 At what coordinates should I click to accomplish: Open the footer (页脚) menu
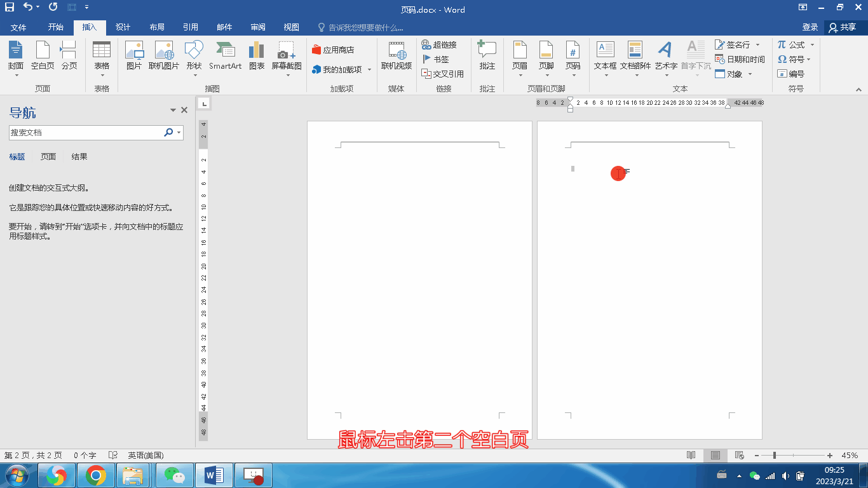546,58
